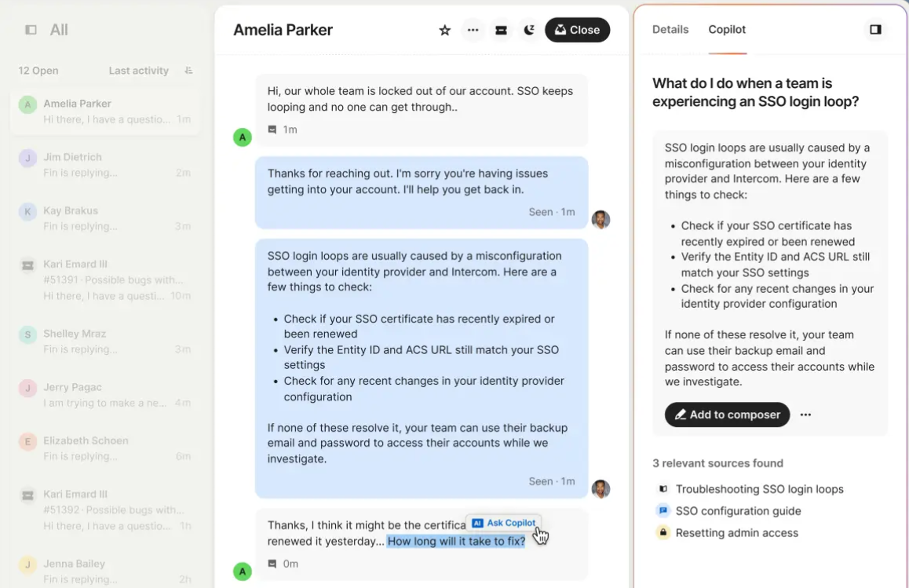The height and width of the screenshot is (588, 909).
Task: Open the three-dot conversation menu
Action: [x=473, y=30]
